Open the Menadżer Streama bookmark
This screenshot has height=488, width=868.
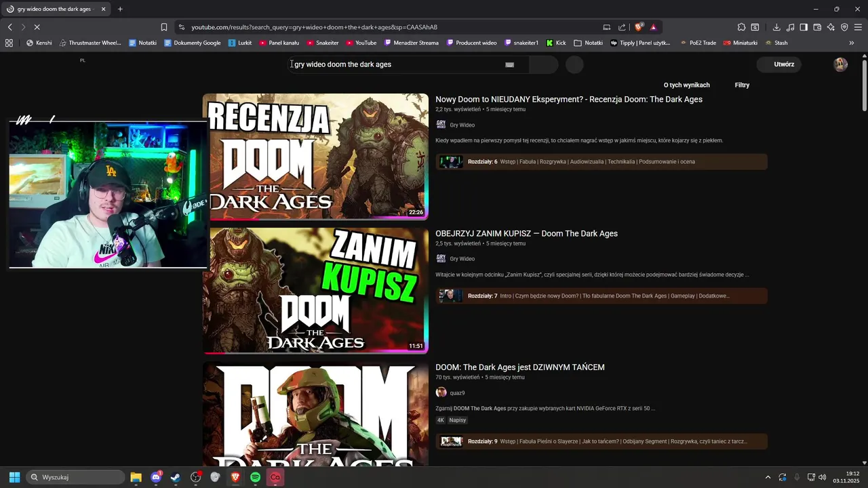(x=412, y=43)
